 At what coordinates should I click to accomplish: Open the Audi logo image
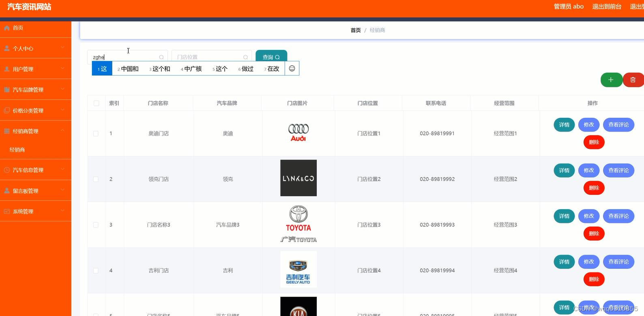point(298,133)
